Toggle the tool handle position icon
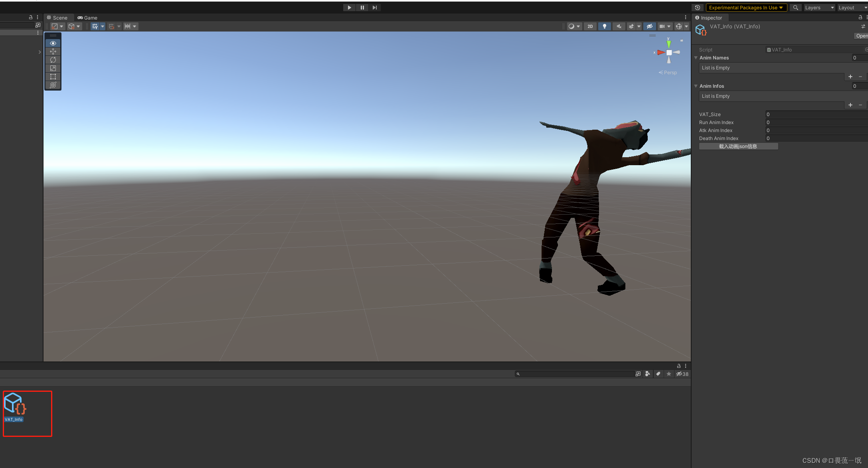 tap(55, 26)
